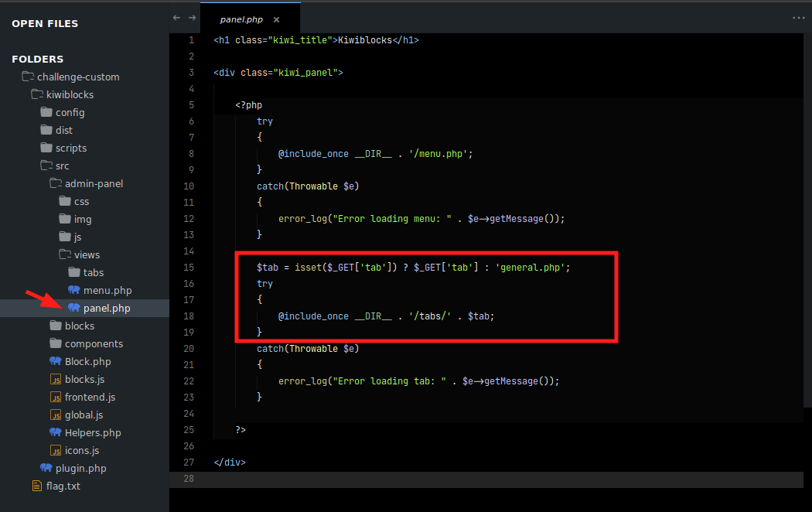Collapse the kiwiblocks folder

click(62, 94)
